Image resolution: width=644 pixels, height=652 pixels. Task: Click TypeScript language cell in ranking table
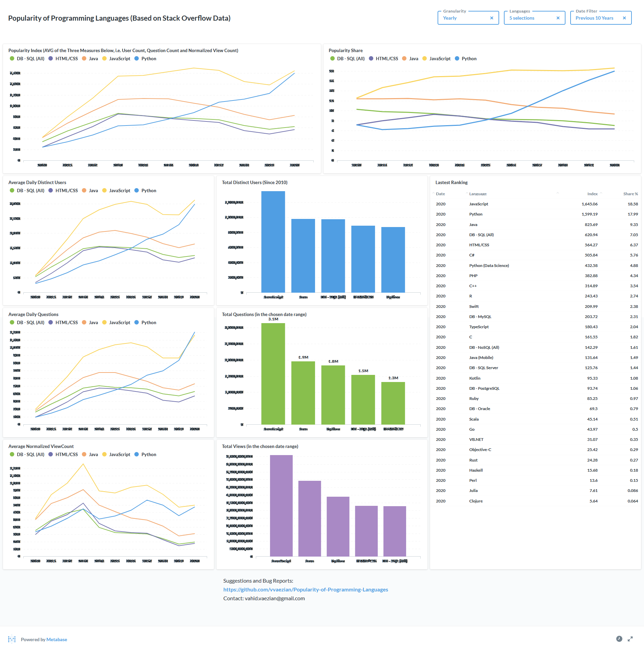tap(479, 327)
